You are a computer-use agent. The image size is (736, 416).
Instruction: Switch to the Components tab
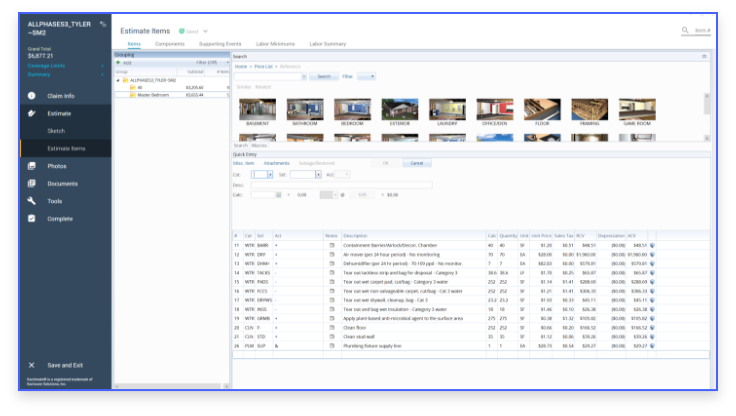coord(169,45)
